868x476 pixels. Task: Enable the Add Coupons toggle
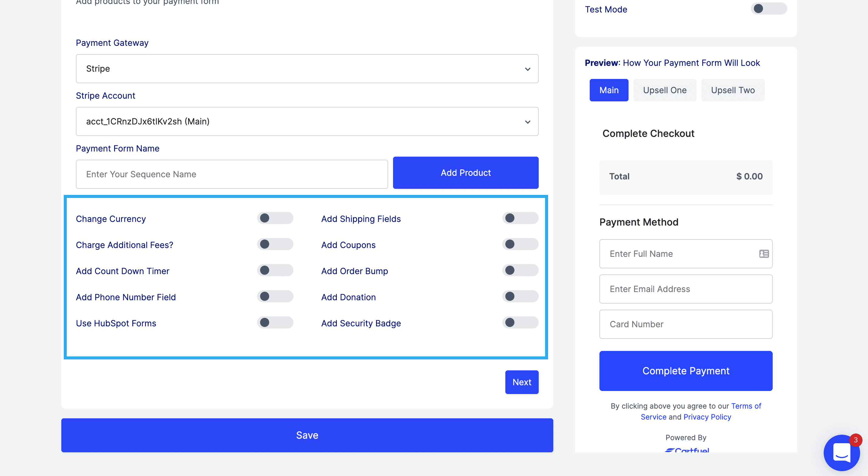(x=520, y=244)
